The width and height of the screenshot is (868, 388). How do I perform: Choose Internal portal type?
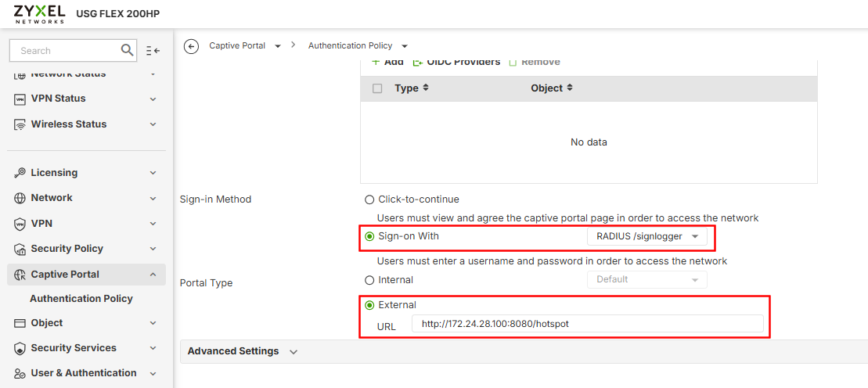click(x=369, y=280)
